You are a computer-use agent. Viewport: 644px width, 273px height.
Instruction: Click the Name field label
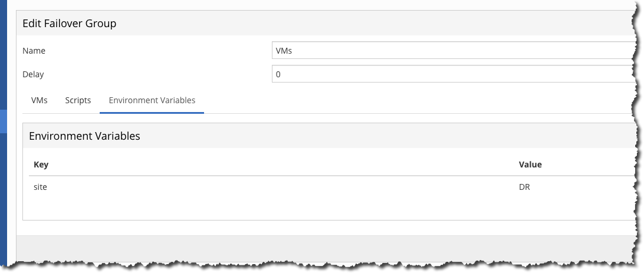click(34, 51)
